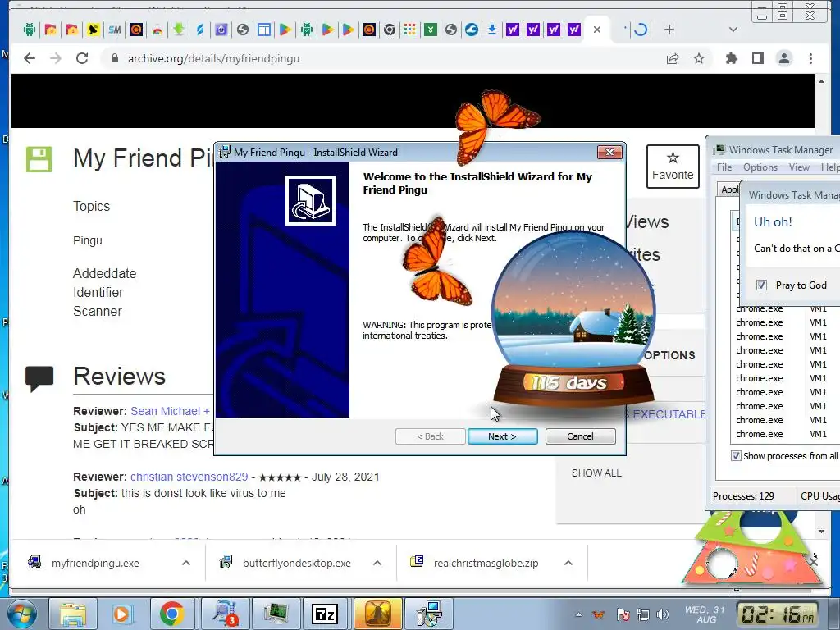Viewport: 840px width, 630px height.
Task: Click the network tray icon
Action: [x=643, y=614]
